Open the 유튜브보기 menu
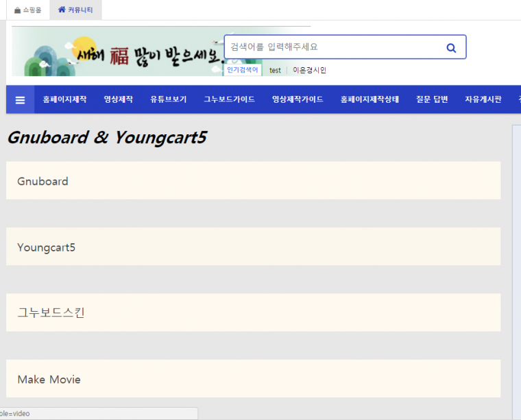Image resolution: width=521 pixels, height=420 pixels. point(169,99)
